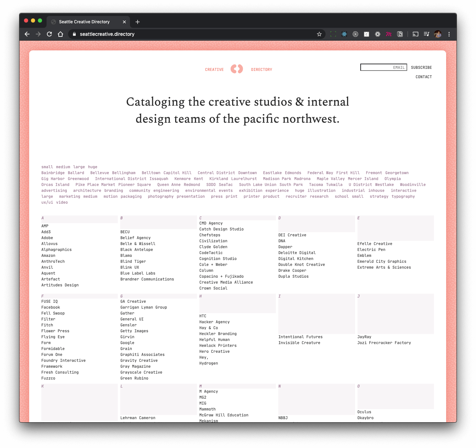Open the Cast icon in the toolbar
The image size is (476, 448).
pyautogui.click(x=416, y=34)
